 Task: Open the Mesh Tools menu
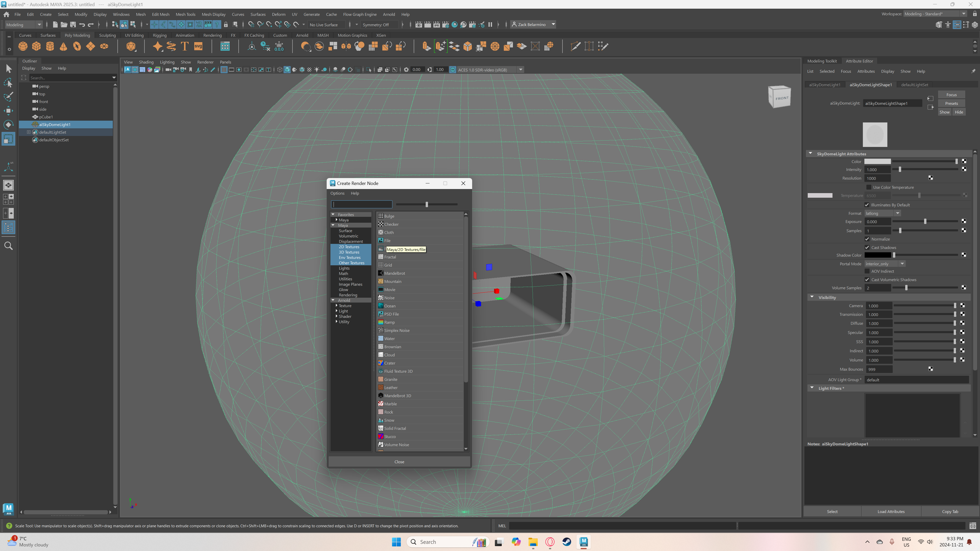tap(185, 15)
